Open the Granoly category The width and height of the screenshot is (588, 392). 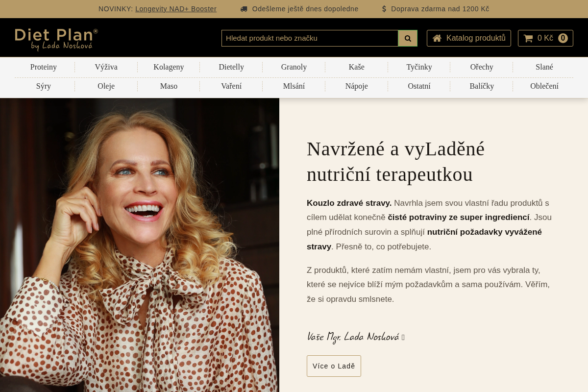(294, 67)
